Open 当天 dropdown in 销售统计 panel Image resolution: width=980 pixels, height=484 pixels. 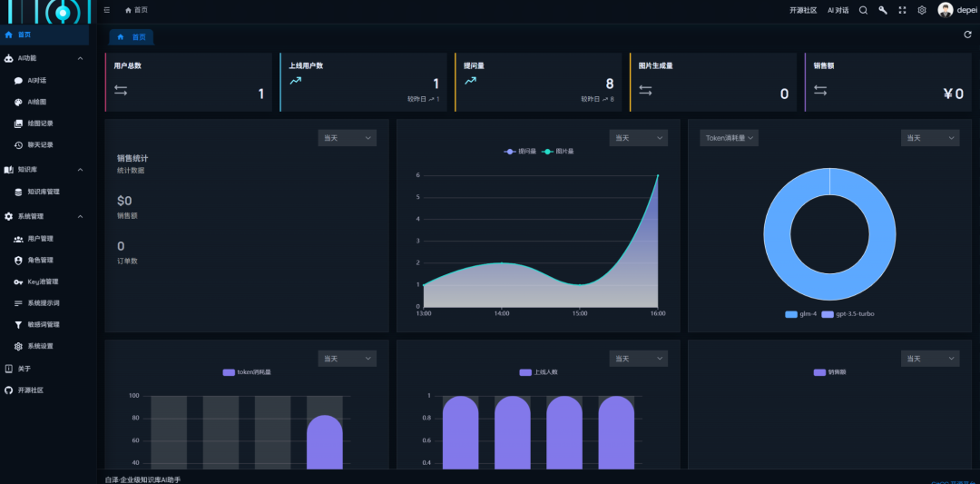pos(347,137)
